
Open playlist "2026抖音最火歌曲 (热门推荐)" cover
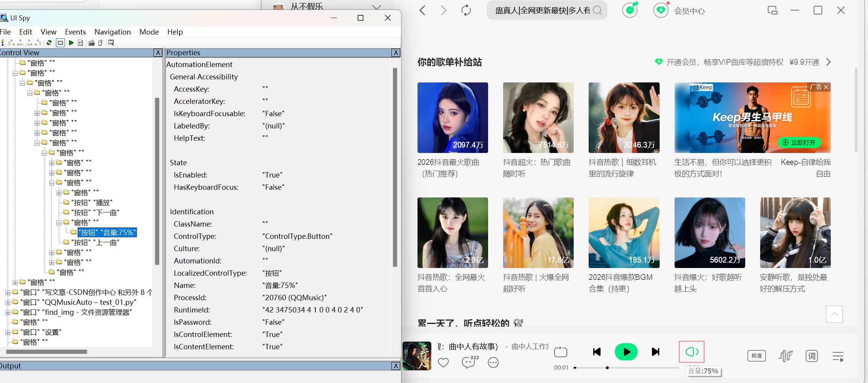pyautogui.click(x=453, y=118)
